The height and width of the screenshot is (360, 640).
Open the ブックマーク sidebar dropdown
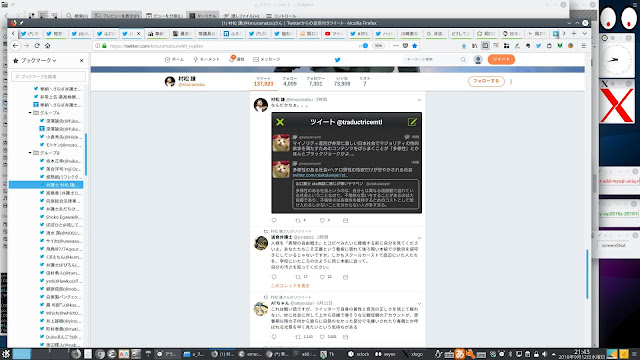38,60
